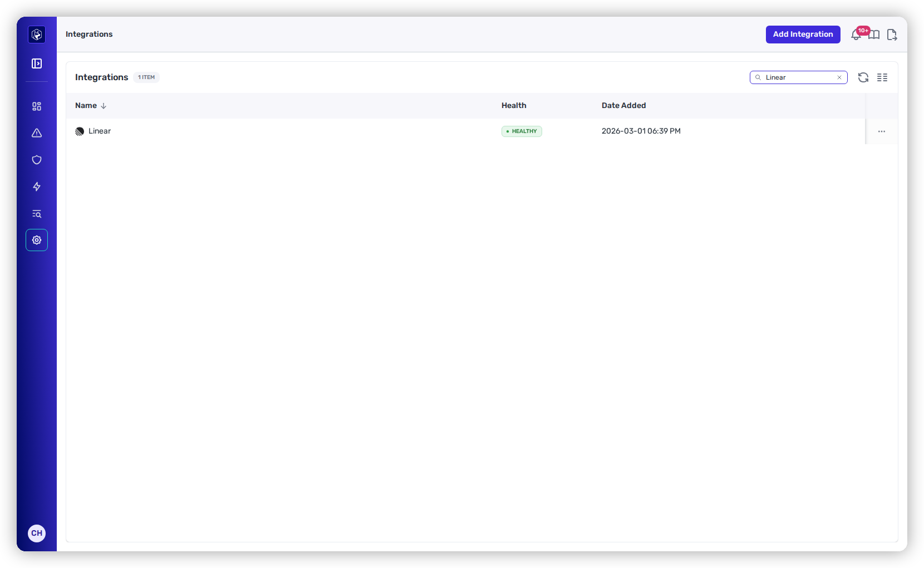Click the Linear logo icon in row

click(80, 131)
